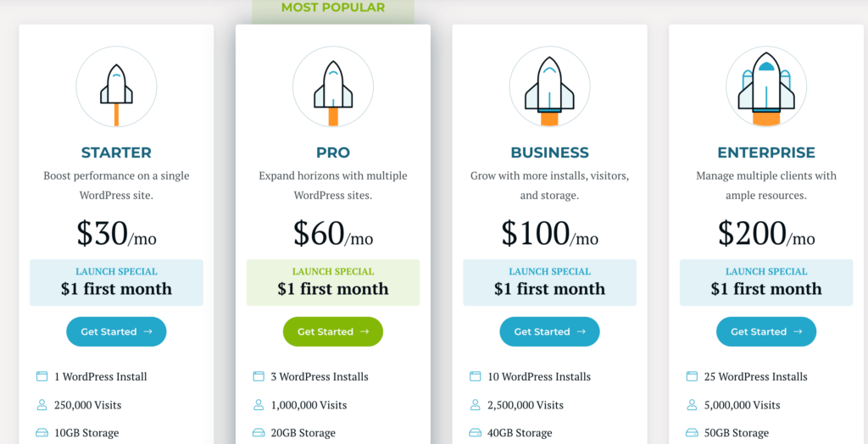Click Get Started for the Starter plan

(x=116, y=331)
